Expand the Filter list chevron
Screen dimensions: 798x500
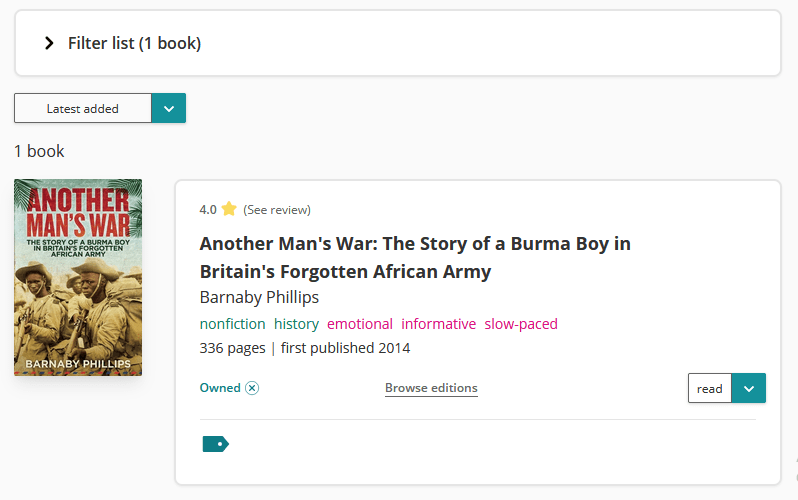[x=49, y=43]
